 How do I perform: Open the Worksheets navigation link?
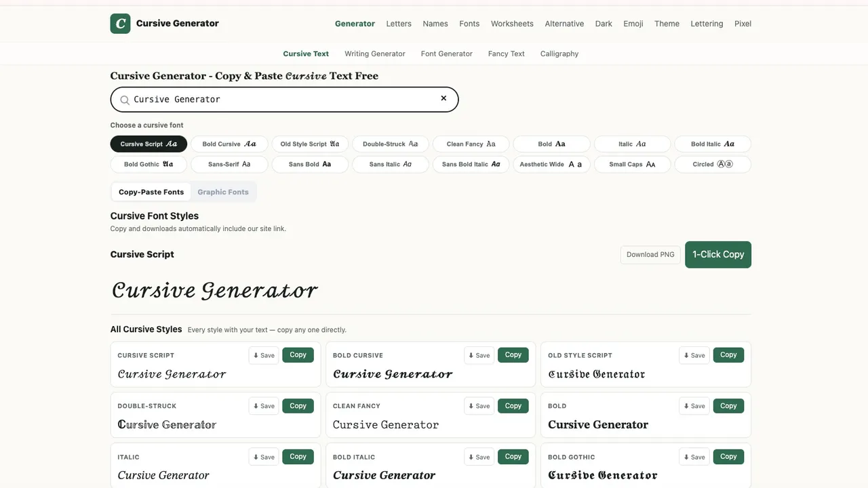click(512, 24)
